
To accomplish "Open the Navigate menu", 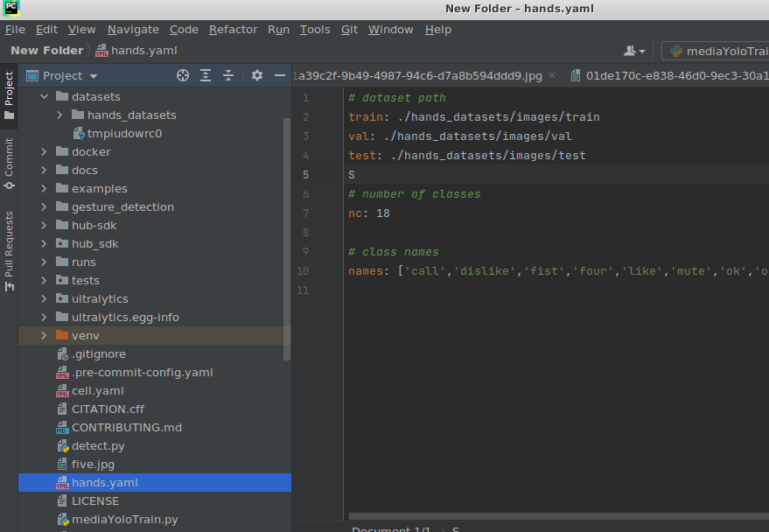I will (x=133, y=30).
